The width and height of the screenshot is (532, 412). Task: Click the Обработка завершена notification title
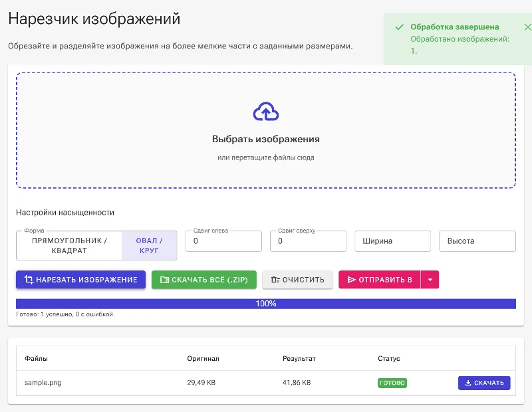[x=455, y=27]
